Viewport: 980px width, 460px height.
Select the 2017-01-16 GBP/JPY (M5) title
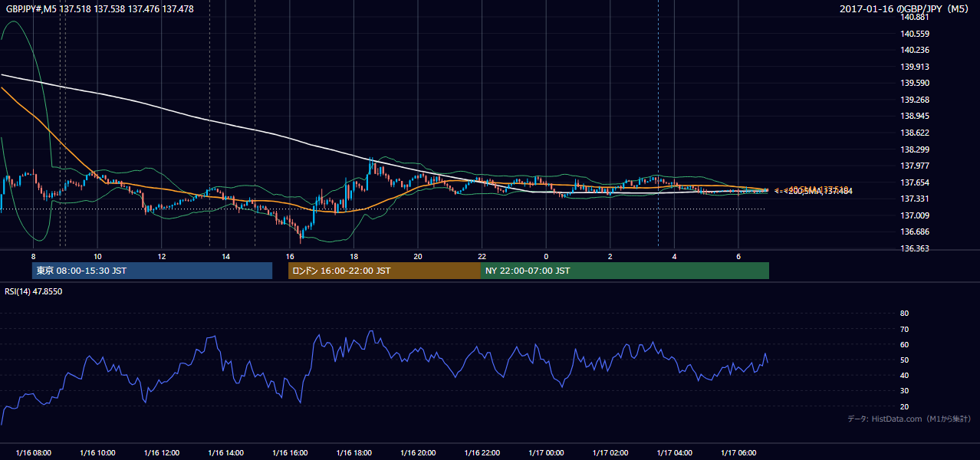pyautogui.click(x=905, y=9)
